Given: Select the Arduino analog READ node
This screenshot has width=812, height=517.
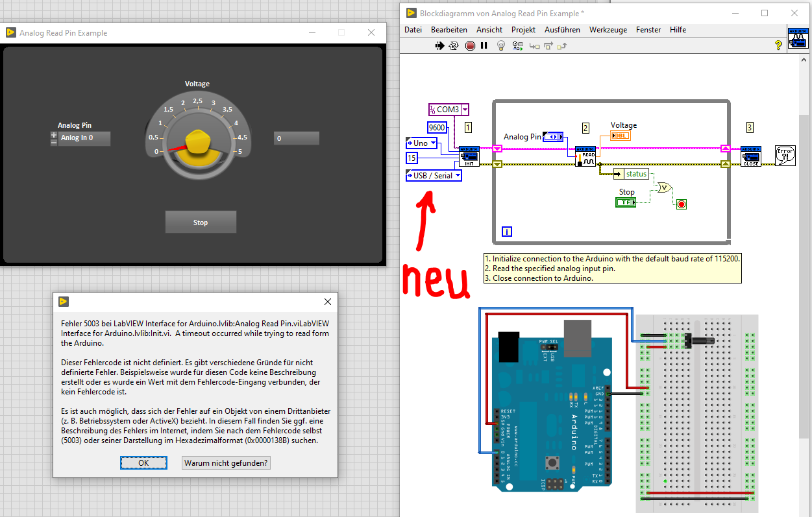Looking at the screenshot, I should [x=585, y=156].
